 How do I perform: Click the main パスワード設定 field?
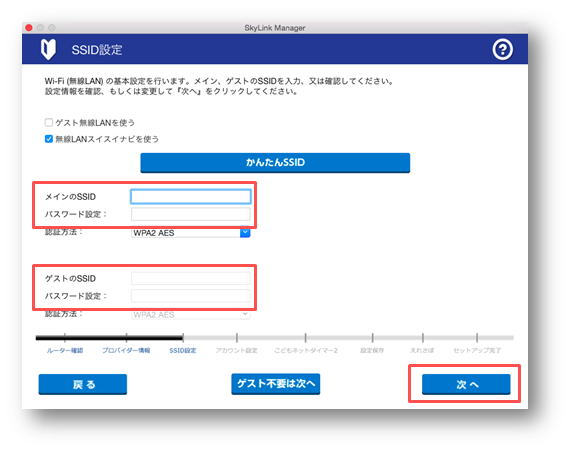(x=190, y=214)
